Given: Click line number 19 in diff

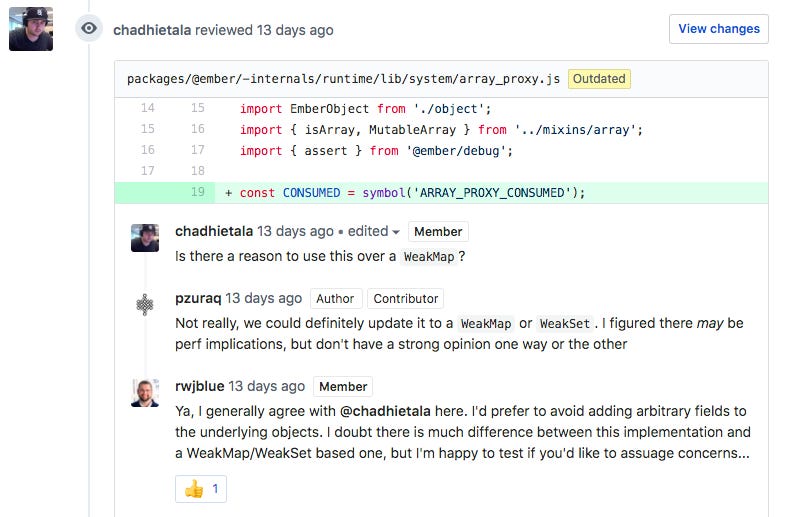Looking at the screenshot, I should (196, 193).
